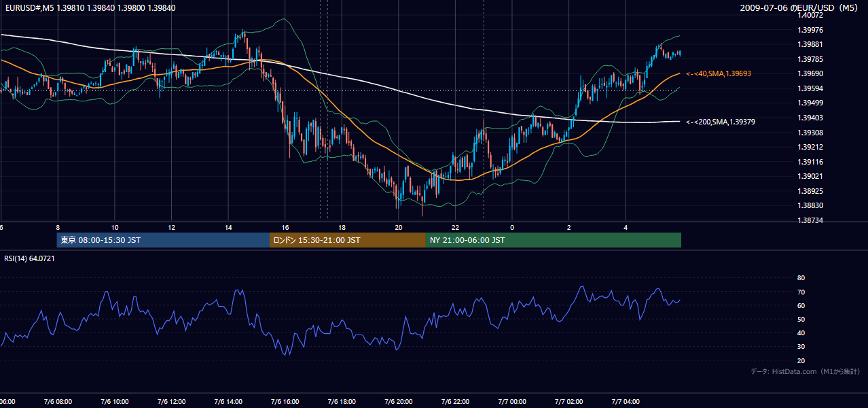Click the 40 SMA 1.39693 label
The height and width of the screenshot is (408, 868).
(718, 73)
